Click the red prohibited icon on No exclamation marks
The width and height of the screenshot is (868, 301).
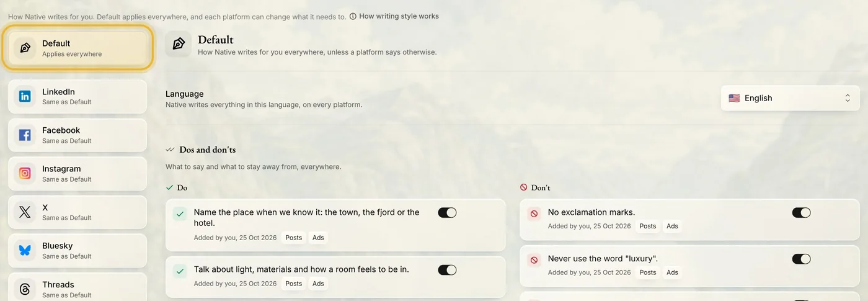pos(534,213)
